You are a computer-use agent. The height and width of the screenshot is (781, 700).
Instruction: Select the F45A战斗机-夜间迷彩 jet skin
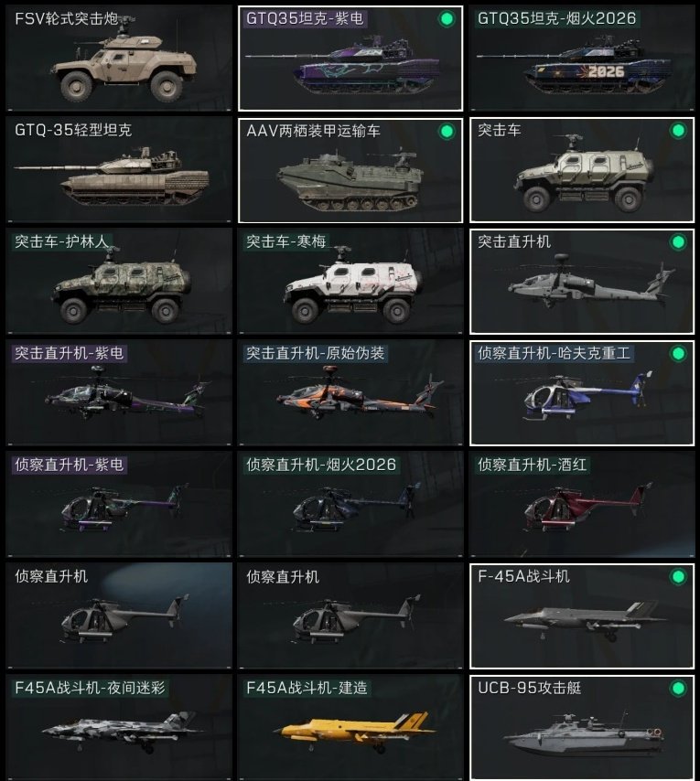click(119, 727)
